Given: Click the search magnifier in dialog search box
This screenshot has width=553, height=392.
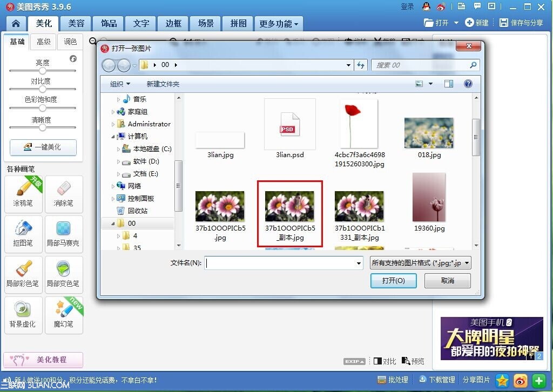Looking at the screenshot, I should (x=473, y=65).
